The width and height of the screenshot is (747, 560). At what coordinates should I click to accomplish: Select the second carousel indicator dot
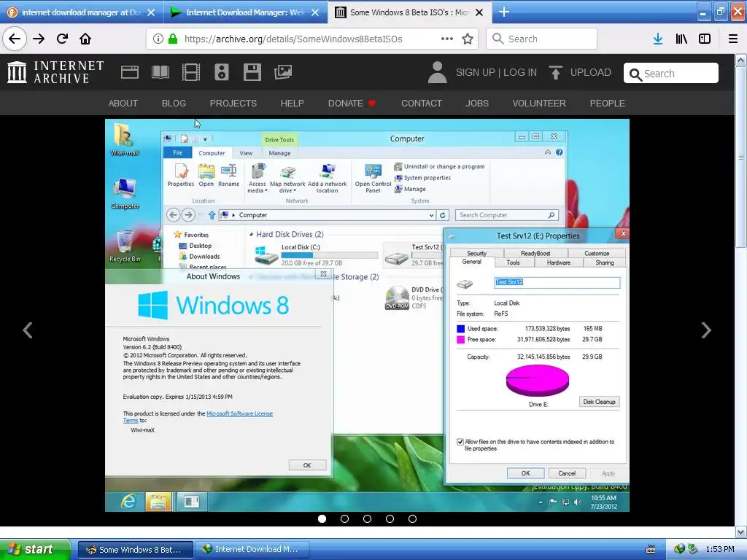click(x=344, y=518)
